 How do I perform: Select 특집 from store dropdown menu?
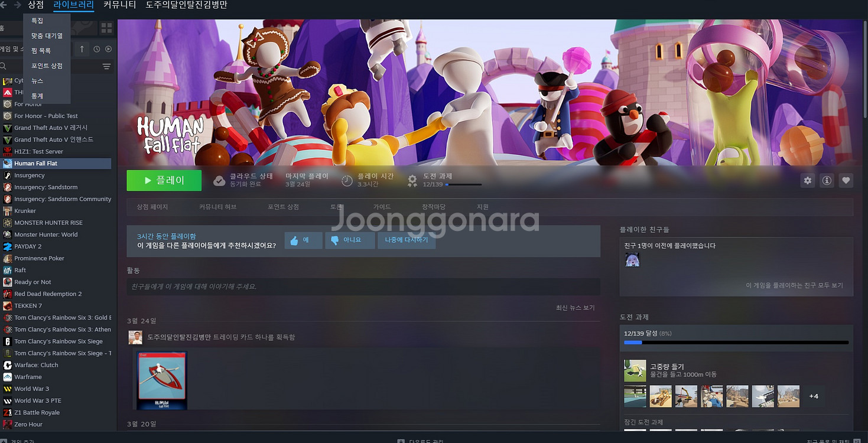[x=37, y=21]
